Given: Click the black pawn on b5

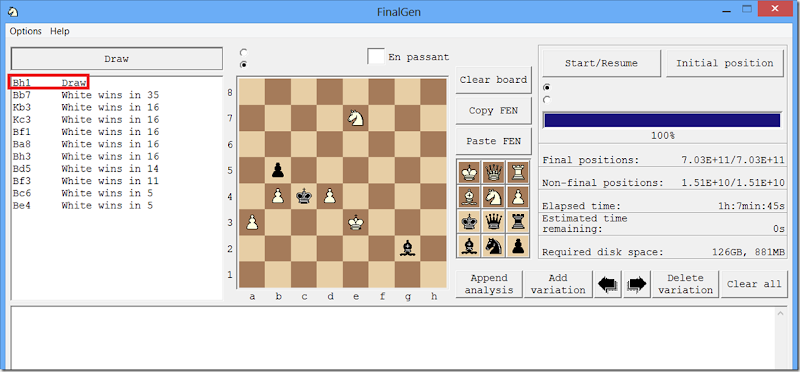Looking at the screenshot, I should point(278,170).
